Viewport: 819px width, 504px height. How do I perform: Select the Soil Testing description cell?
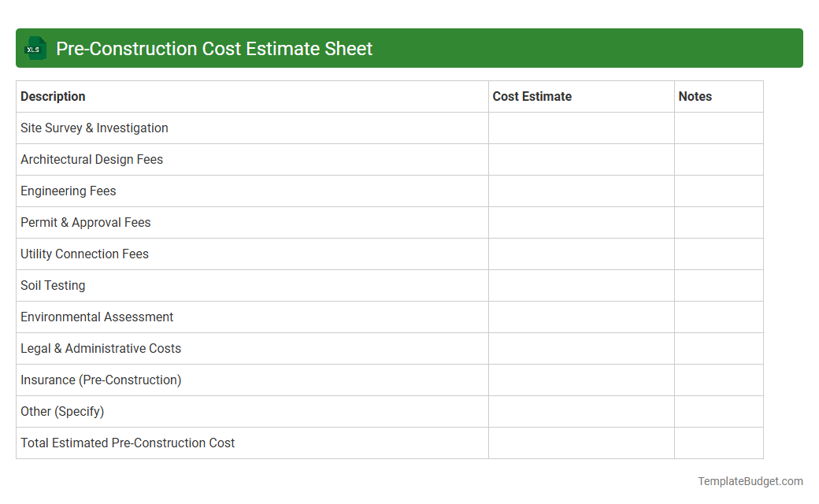point(53,285)
